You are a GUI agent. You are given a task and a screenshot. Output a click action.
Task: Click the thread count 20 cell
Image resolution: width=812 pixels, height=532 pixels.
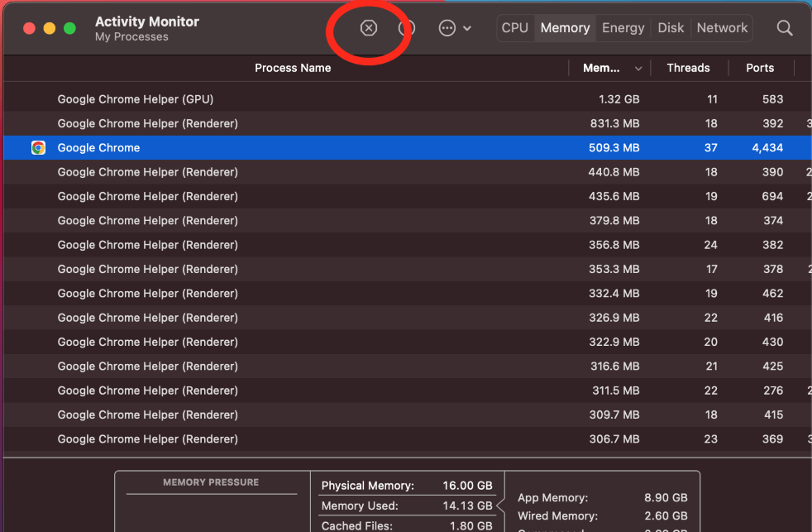711,342
